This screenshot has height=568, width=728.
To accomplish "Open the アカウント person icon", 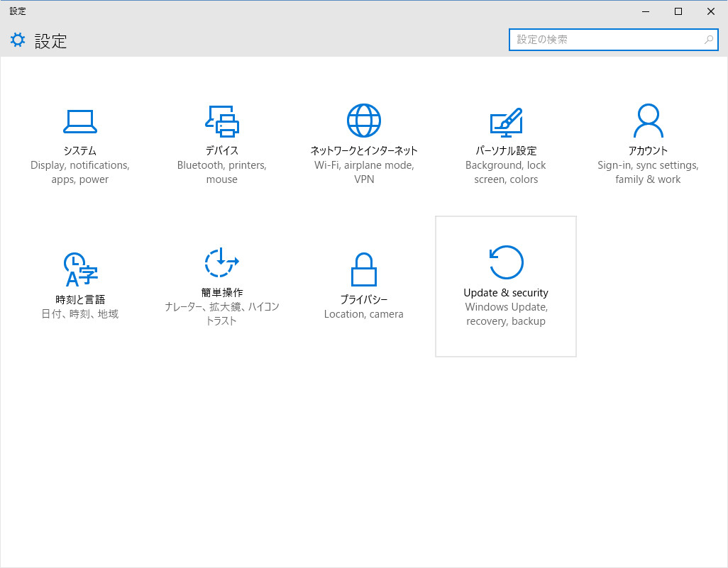I will [x=648, y=121].
